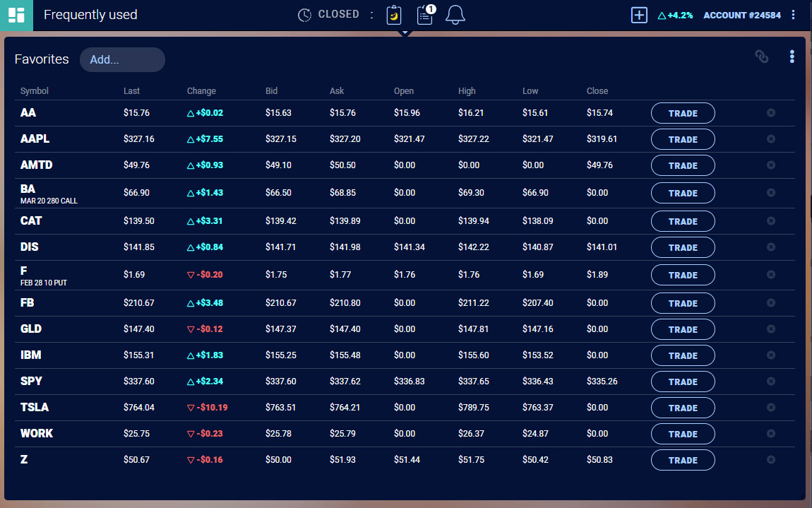Remove AAPL from favorites

tap(771, 139)
